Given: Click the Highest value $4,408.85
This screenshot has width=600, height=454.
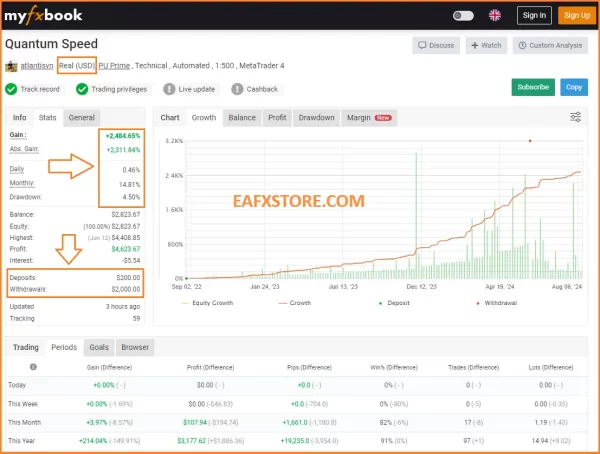Looking at the screenshot, I should (126, 237).
